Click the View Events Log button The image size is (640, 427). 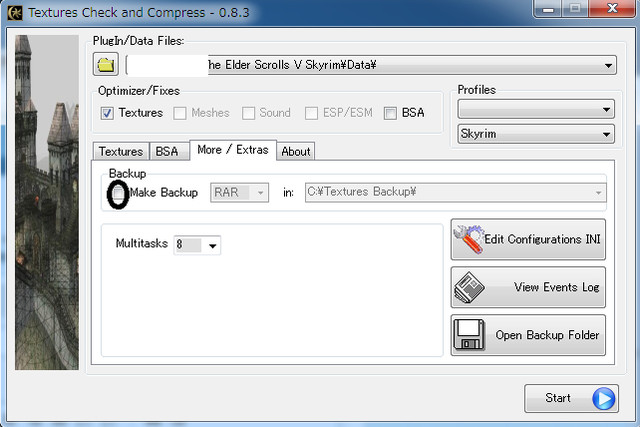[528, 287]
